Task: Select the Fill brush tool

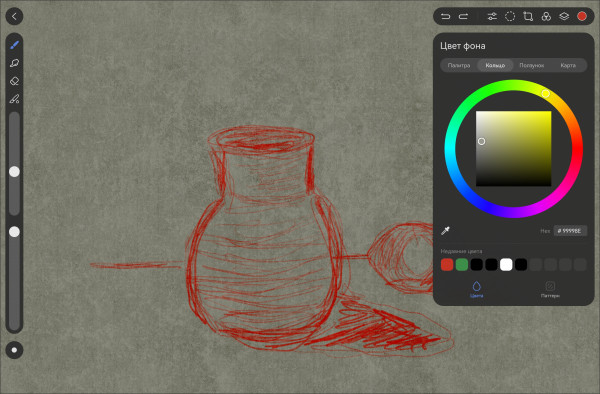Action: (x=15, y=99)
